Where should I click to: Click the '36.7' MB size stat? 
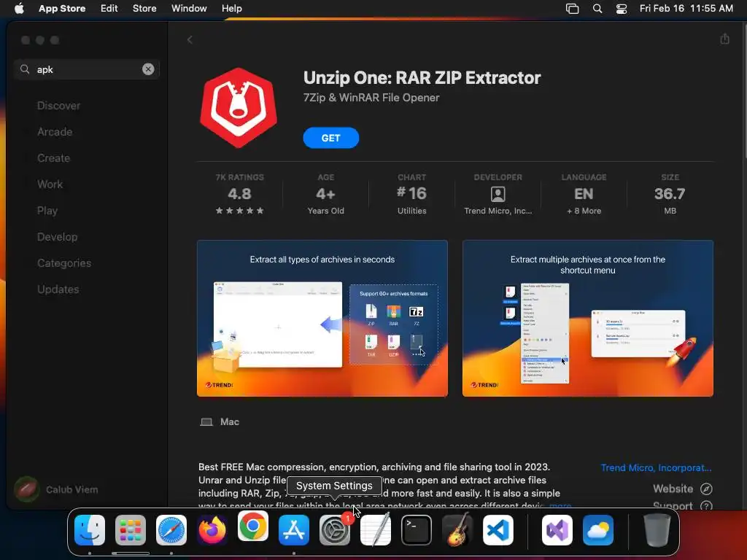pos(670,194)
